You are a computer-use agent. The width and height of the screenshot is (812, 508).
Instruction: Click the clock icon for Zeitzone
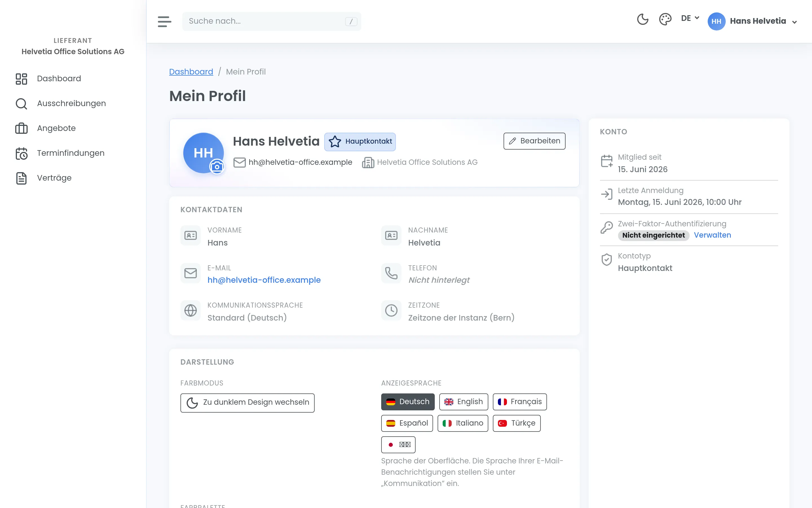click(x=391, y=310)
